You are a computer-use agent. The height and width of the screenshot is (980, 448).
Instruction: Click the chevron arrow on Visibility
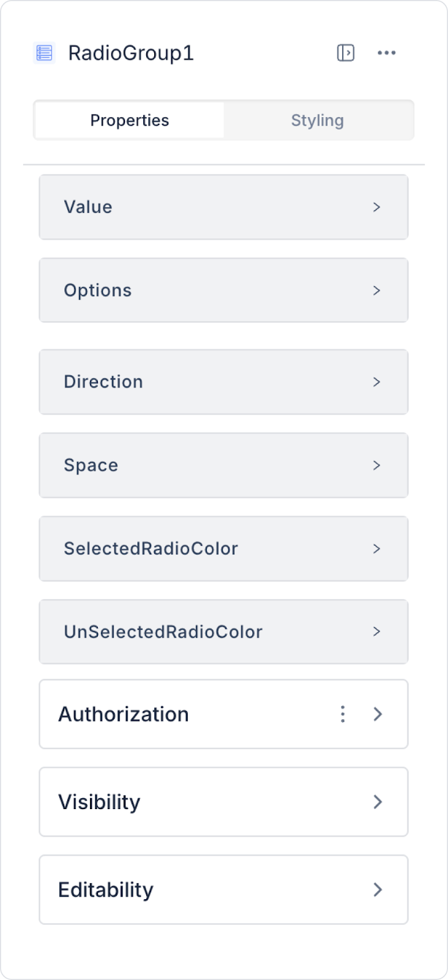click(x=378, y=802)
